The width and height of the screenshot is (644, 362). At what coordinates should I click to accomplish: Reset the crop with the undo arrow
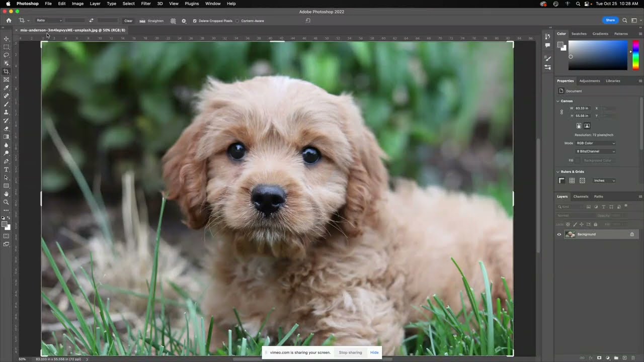point(308,21)
